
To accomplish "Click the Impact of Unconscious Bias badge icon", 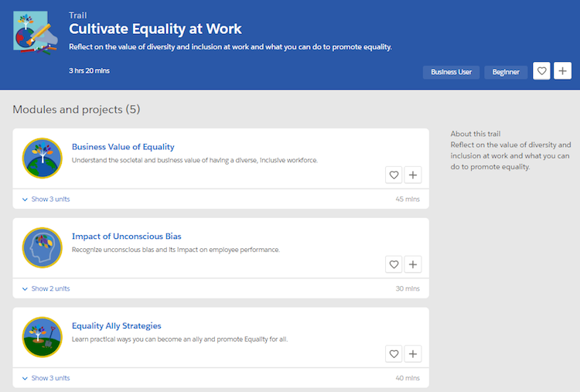I will (x=42, y=247).
